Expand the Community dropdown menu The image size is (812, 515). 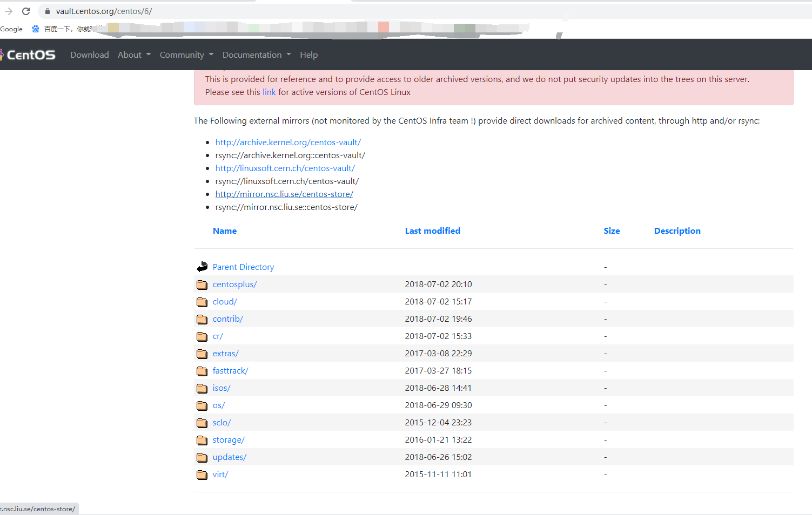(x=187, y=55)
